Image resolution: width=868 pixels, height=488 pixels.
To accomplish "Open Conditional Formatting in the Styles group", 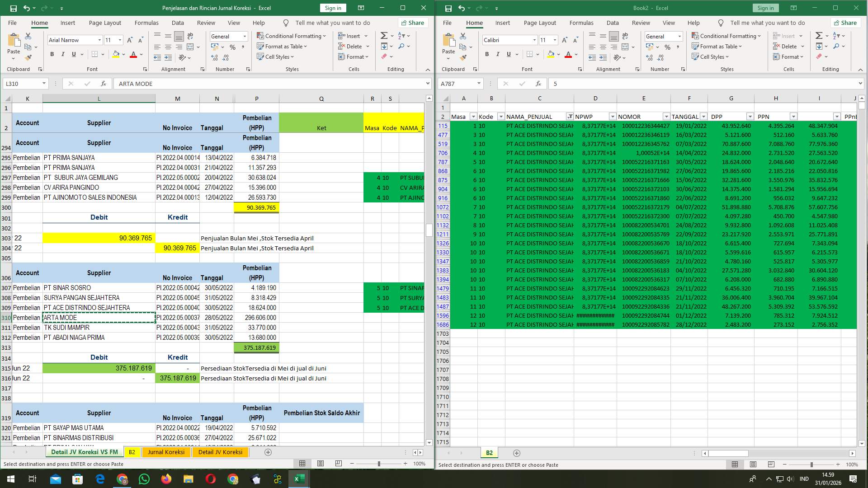I will pyautogui.click(x=292, y=36).
